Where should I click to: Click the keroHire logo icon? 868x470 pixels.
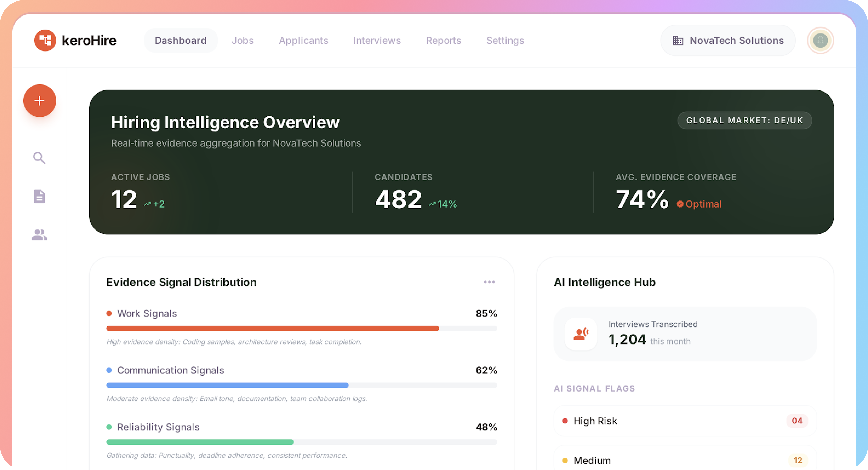click(x=45, y=40)
